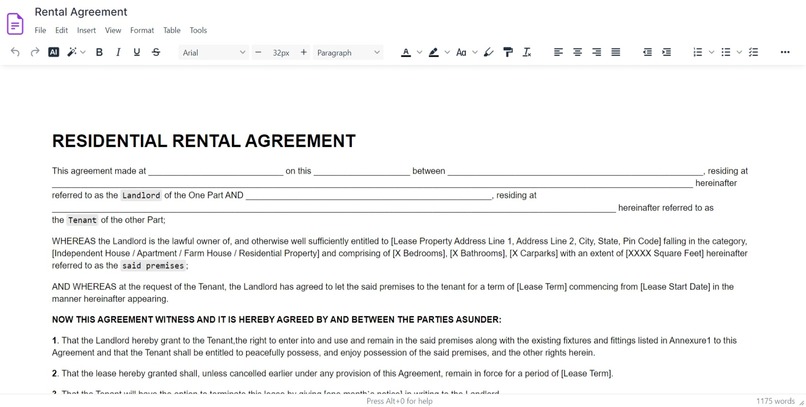Toggle underline formatting
Screen dimensions: 806x407
(x=137, y=52)
